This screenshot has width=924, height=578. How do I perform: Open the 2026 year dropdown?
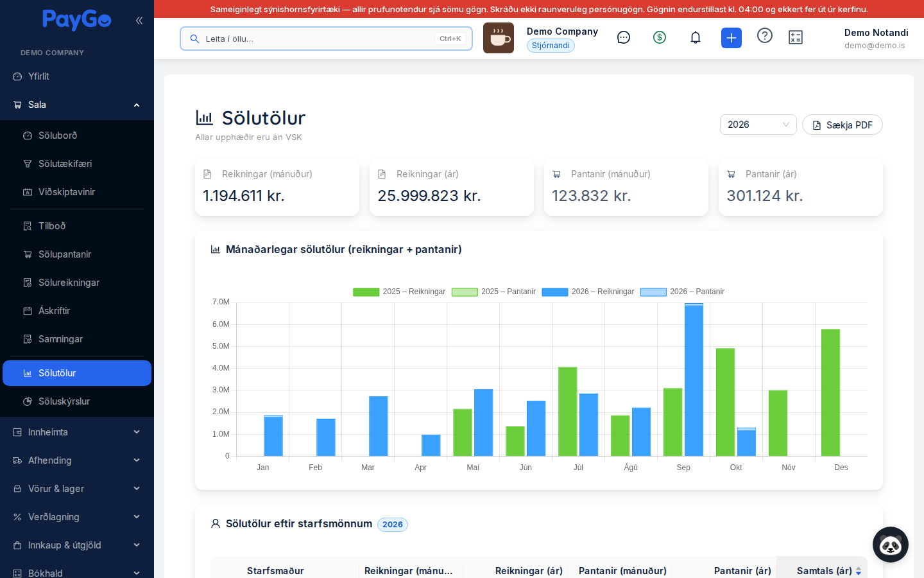[758, 125]
